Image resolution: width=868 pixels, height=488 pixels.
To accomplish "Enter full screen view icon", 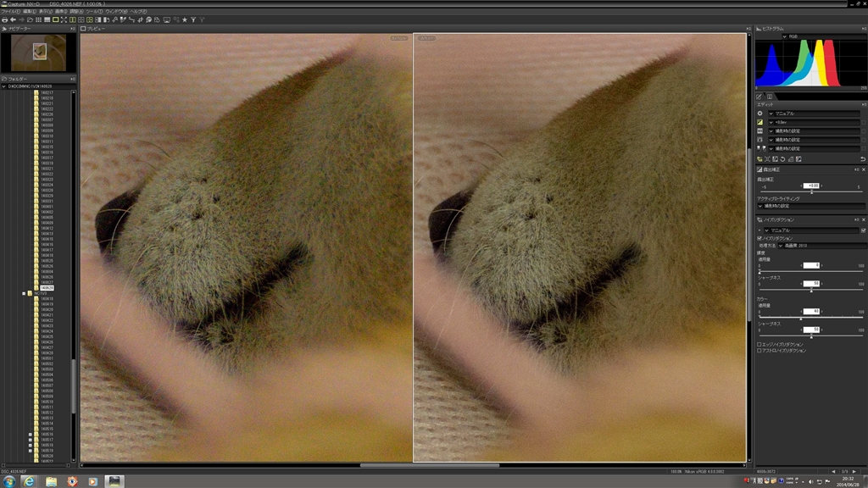I will click(64, 20).
